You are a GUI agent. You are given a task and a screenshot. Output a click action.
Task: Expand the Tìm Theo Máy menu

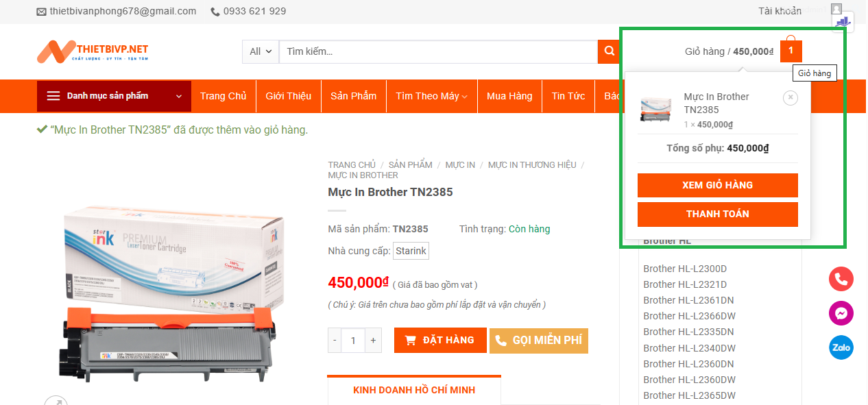431,96
